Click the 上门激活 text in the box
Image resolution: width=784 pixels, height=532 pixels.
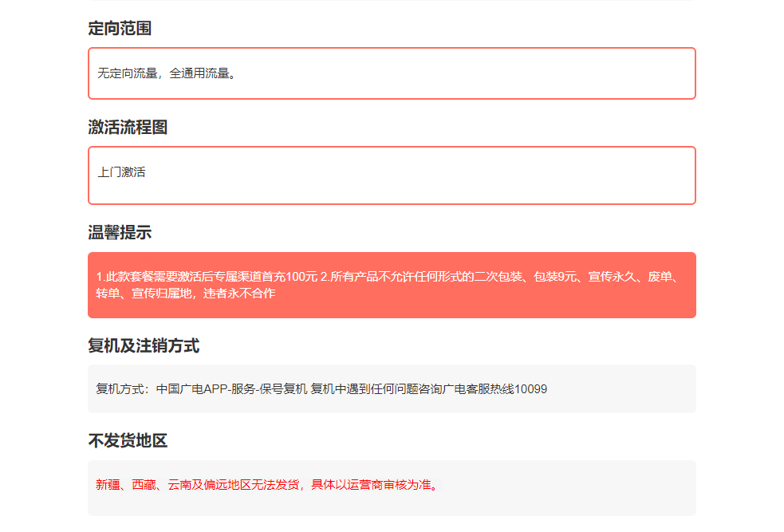[121, 171]
